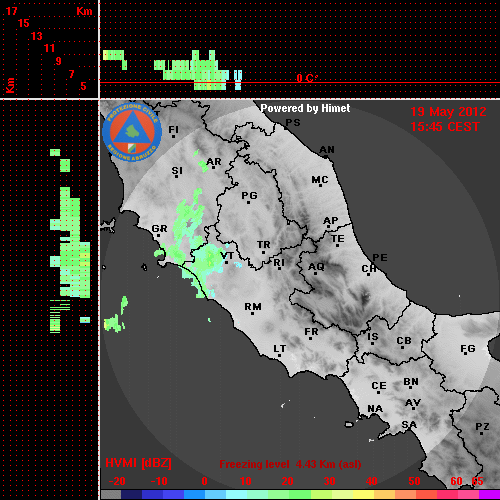The width and height of the screenshot is (500, 500).
Task: Click the '-20' dBZ scale value
Action: coord(117,481)
